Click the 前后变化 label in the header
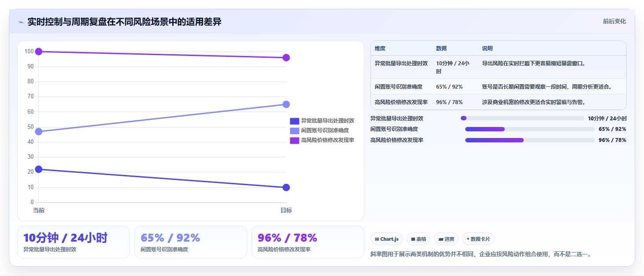 [614, 22]
